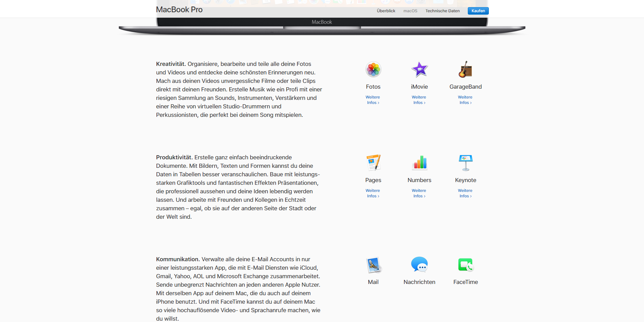
Task: Click the 'Kreativität.' heading text
Action: tap(171, 64)
